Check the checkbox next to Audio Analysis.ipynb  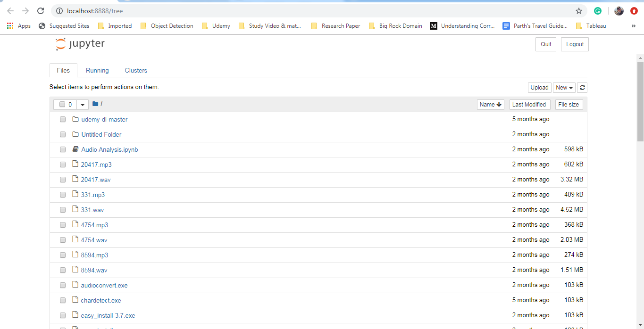pos(62,149)
